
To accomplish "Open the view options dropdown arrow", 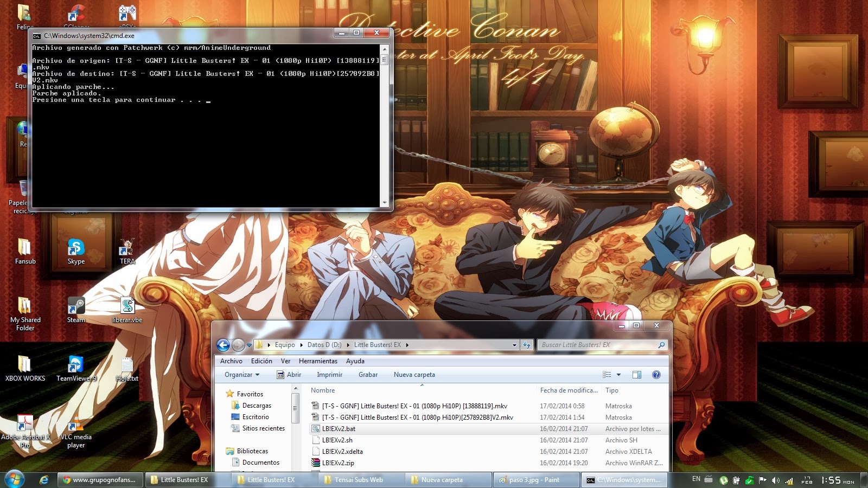I will point(618,375).
